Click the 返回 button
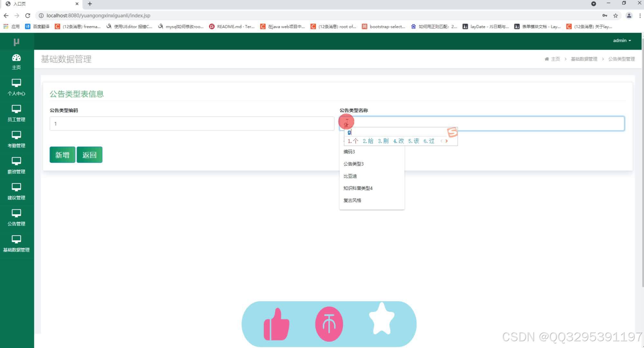This screenshot has height=348, width=644. tap(90, 155)
